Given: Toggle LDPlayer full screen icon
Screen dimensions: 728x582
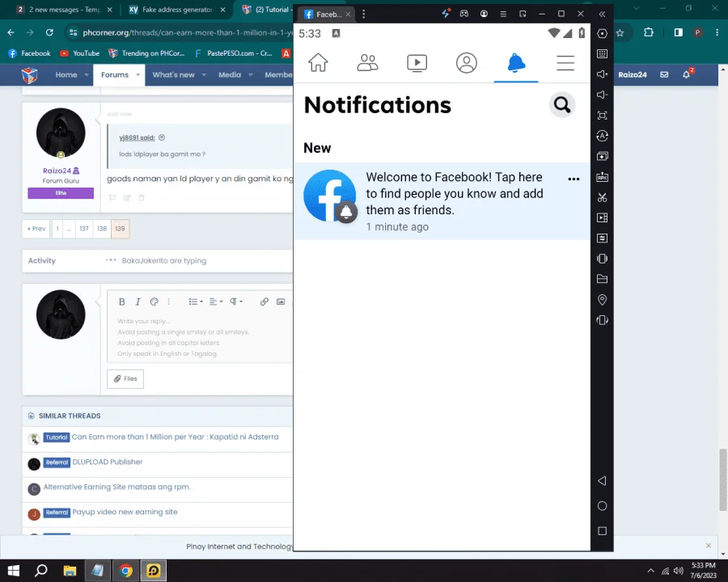Looking at the screenshot, I should [x=602, y=116].
